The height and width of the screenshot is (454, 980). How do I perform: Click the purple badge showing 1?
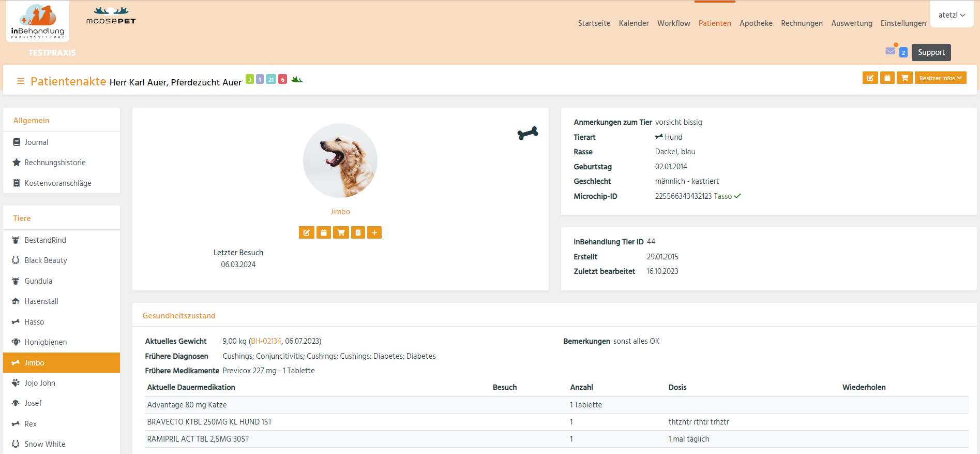pos(260,79)
